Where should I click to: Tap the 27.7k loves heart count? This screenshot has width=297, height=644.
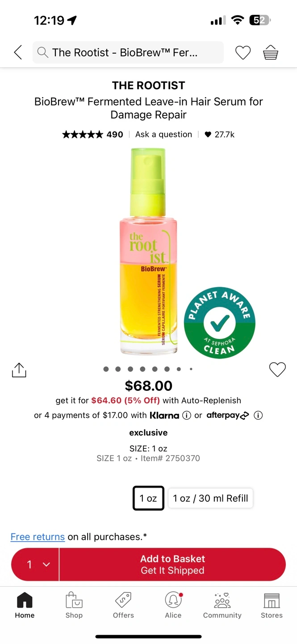(x=219, y=134)
